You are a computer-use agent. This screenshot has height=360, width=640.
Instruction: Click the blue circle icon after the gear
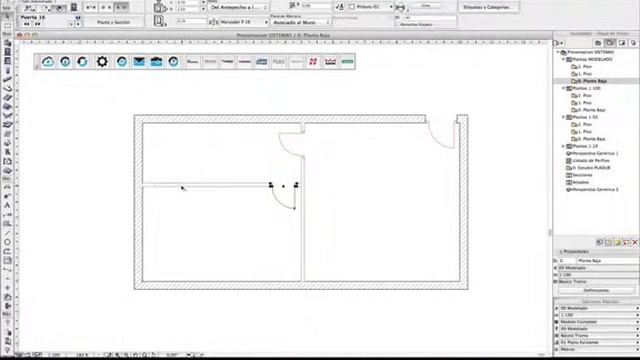[122, 62]
